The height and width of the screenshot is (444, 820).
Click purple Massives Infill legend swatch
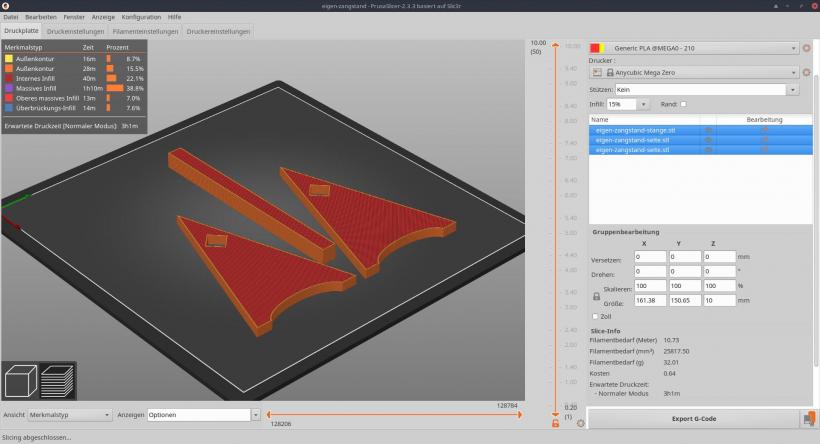(x=9, y=88)
